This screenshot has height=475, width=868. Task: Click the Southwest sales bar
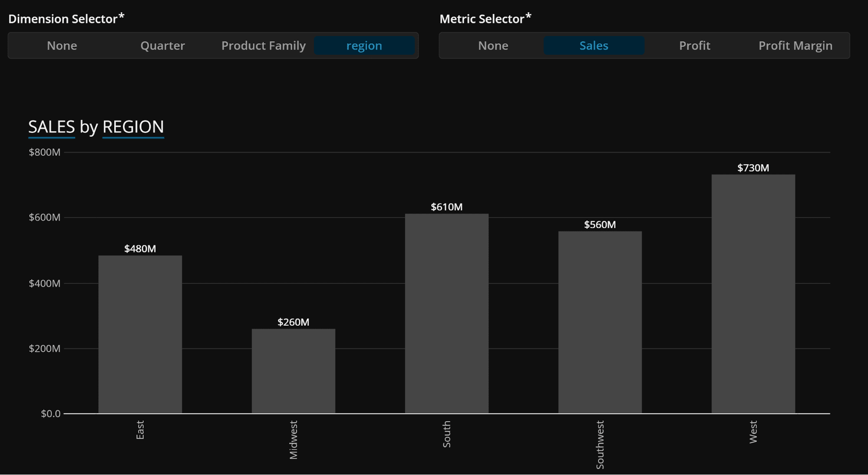pos(600,322)
